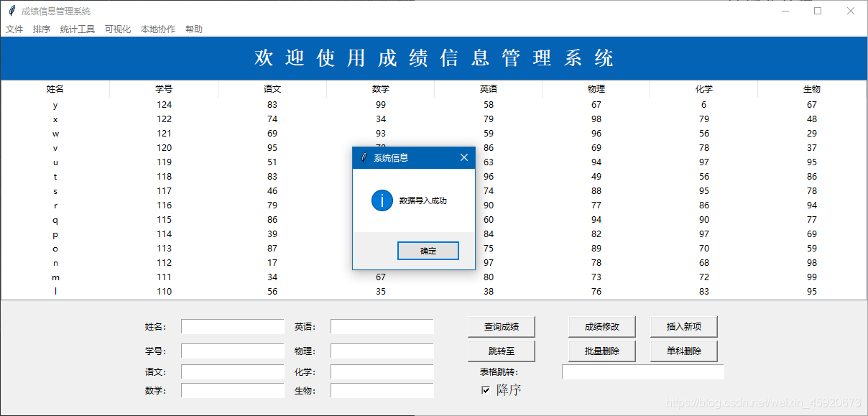Viewport: 868px width, 416px height.
Task: Open the 文件 menu
Action: [x=14, y=29]
